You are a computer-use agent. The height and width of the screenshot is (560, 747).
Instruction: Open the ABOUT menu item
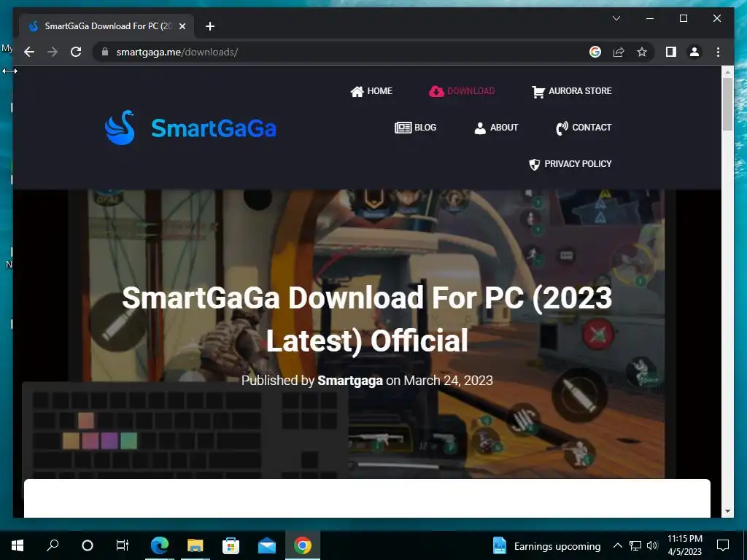(x=496, y=127)
